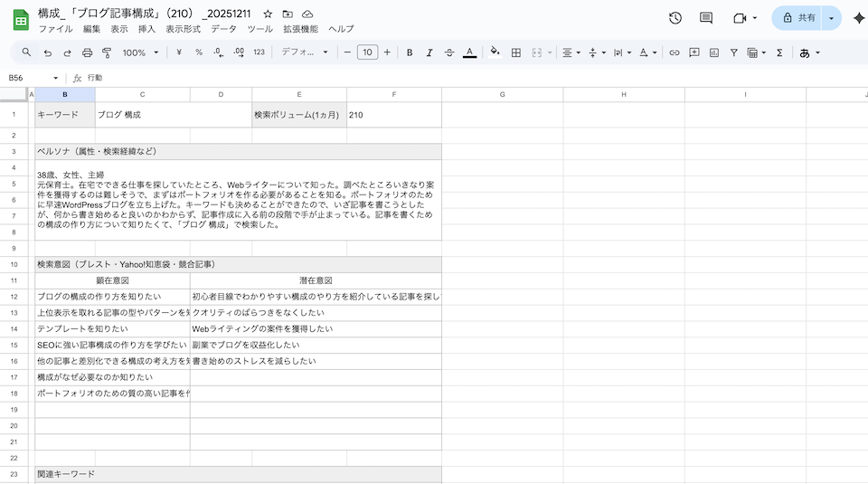Decrease decimal places
The height and width of the screenshot is (484, 868).
coord(219,52)
